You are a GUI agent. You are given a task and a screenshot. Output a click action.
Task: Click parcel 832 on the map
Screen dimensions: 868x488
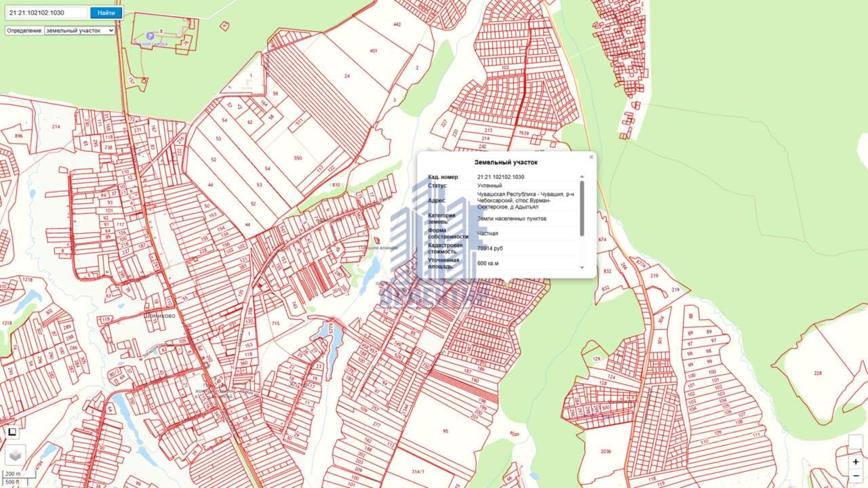(x=607, y=271)
